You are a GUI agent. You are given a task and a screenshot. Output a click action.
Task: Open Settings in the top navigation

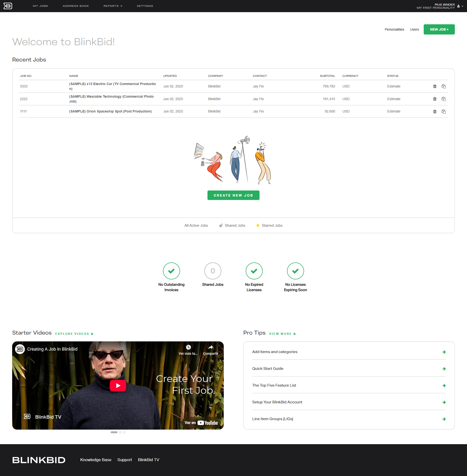point(145,6)
